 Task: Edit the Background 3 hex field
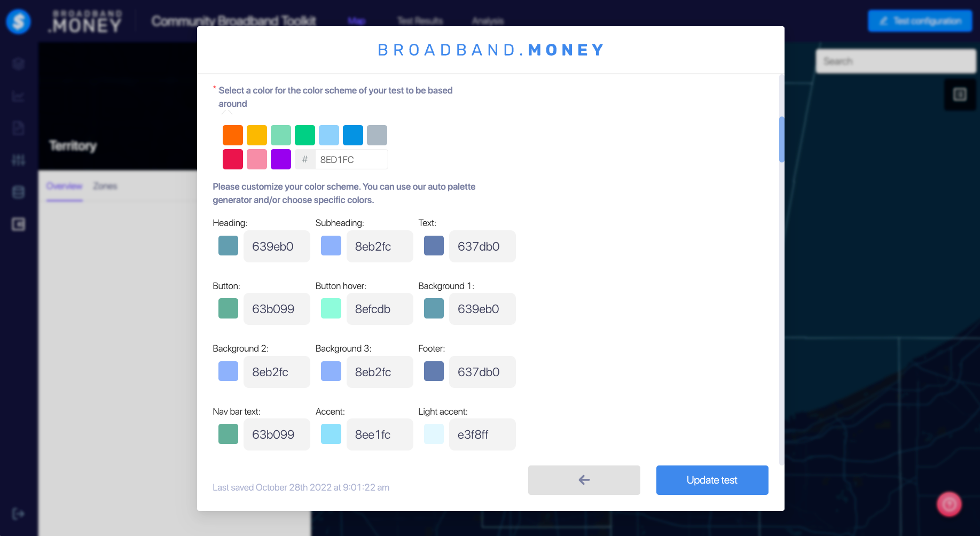tap(380, 372)
